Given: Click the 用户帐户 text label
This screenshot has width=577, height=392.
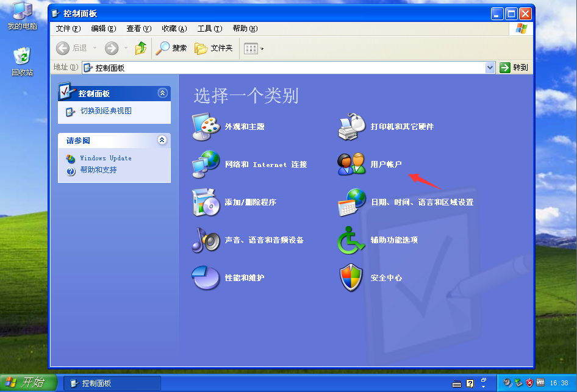Looking at the screenshot, I should click(x=386, y=165).
